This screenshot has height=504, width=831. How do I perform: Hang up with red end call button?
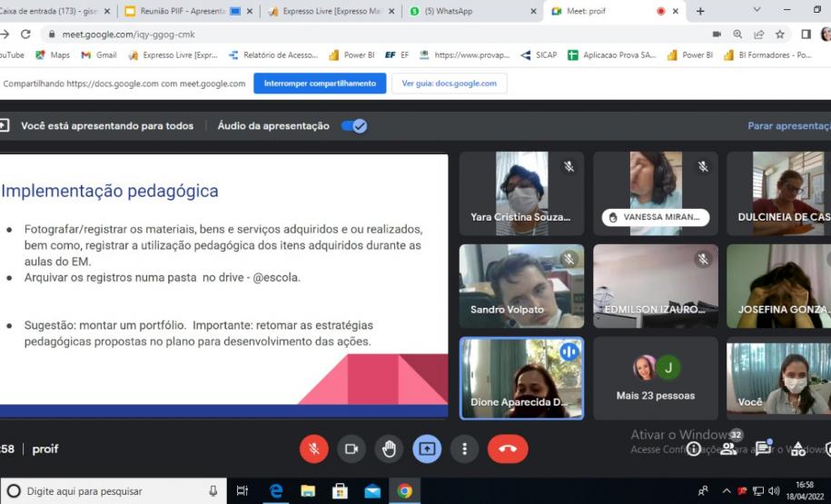point(508,449)
